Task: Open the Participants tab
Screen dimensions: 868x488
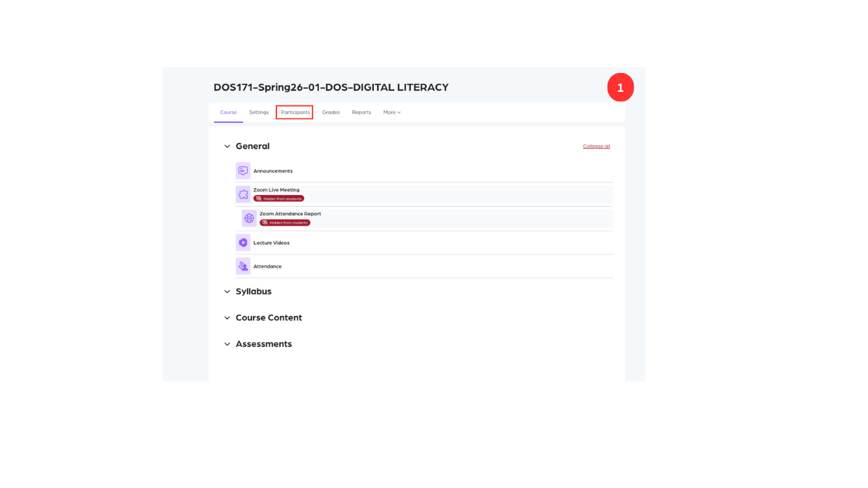Action: 294,113
